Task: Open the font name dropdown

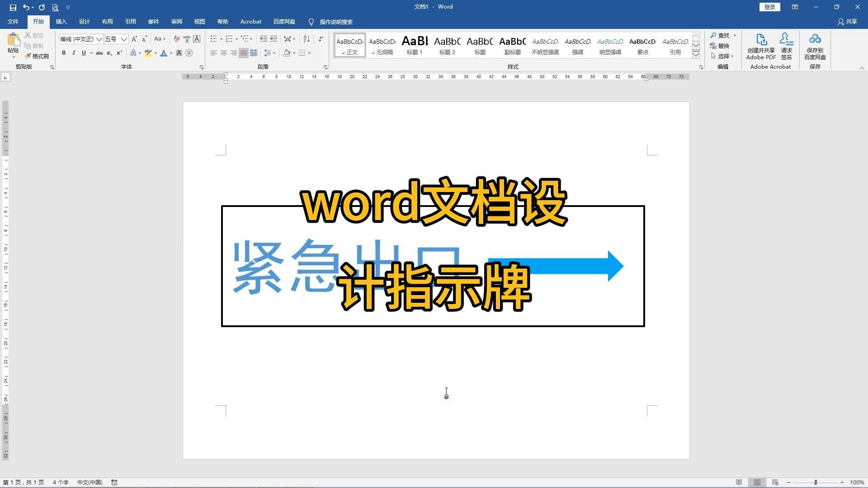Action: point(99,39)
